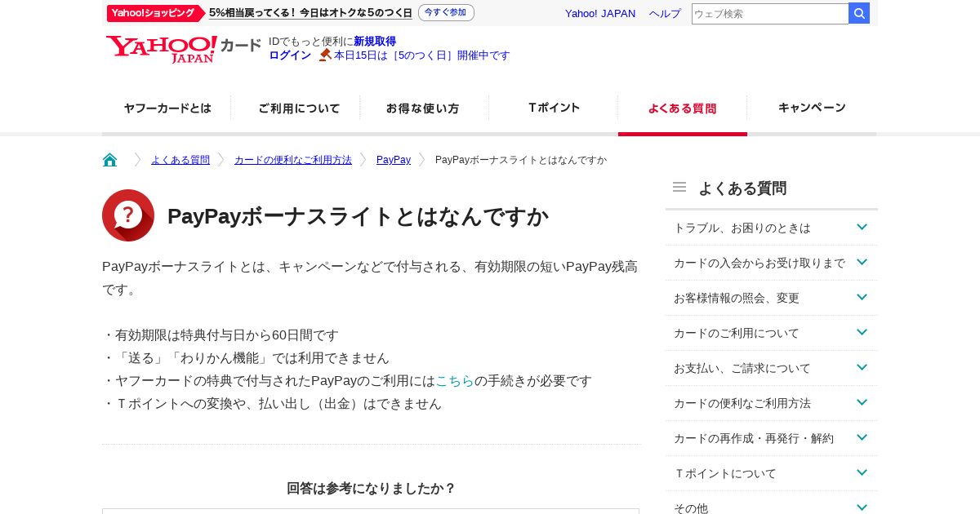Open the ご利用について menu tab
The height and width of the screenshot is (514, 980).
(296, 108)
